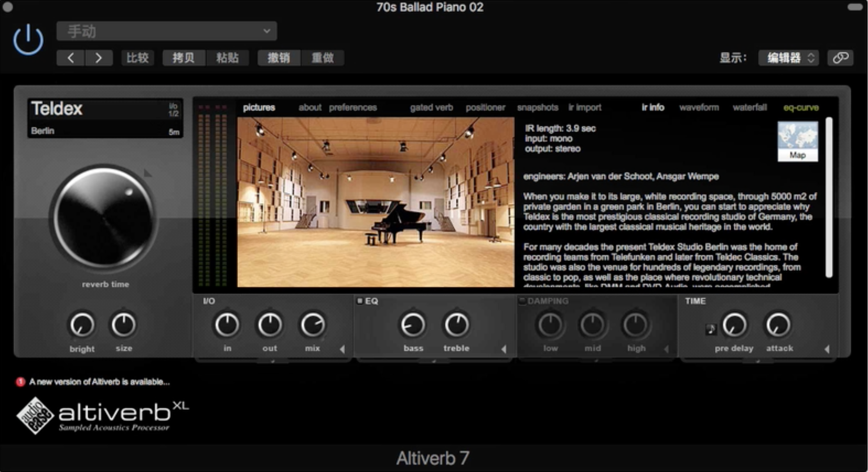Image resolution: width=868 pixels, height=472 pixels.
Task: Expand the I/O section arrow
Action: [x=342, y=349]
